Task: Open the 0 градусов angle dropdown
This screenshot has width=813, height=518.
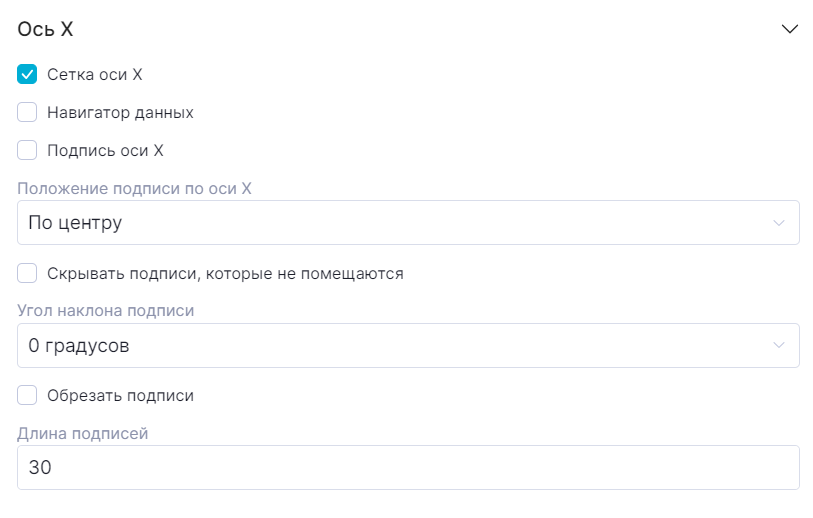Action: 400,346
